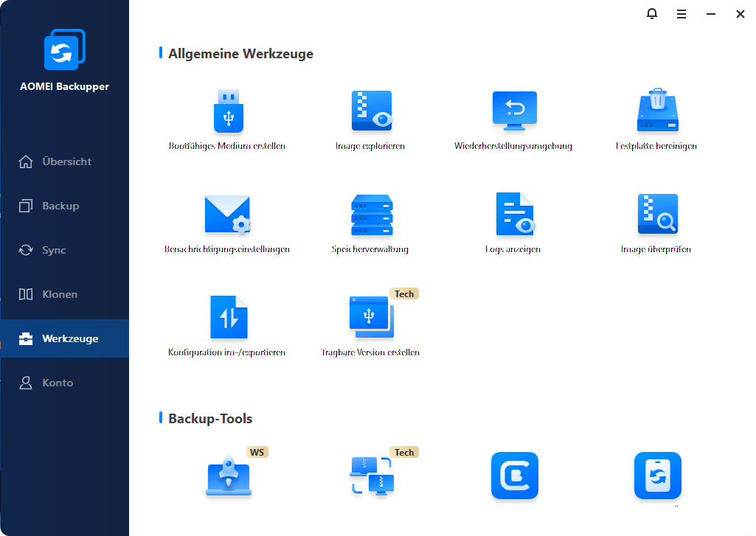Click the AOMEI Backupper logo
Screen dimensions: 756x536
click(x=65, y=49)
